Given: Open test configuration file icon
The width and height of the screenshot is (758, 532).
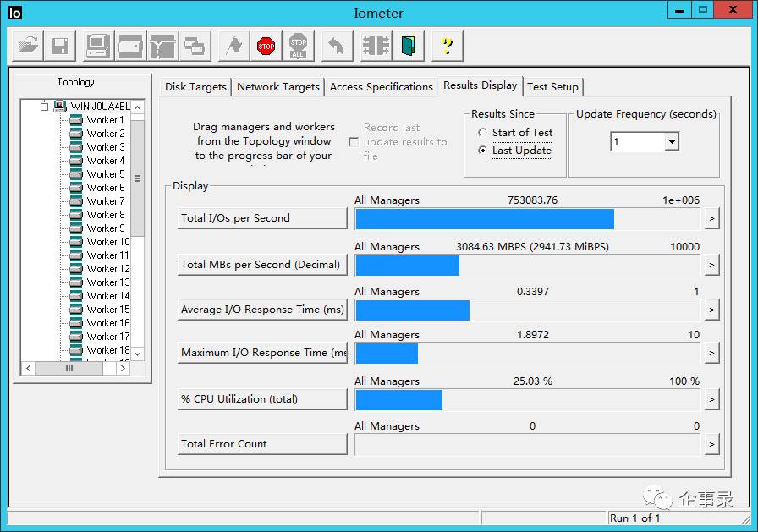Looking at the screenshot, I should [x=28, y=47].
